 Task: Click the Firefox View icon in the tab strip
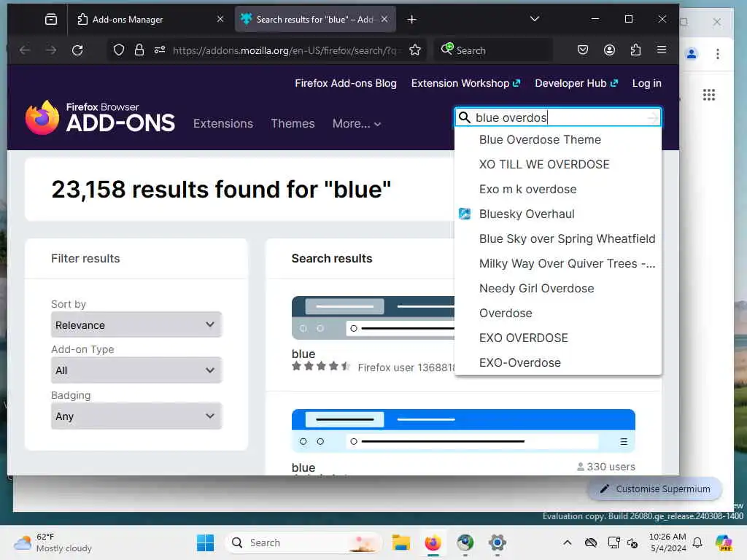pyautogui.click(x=51, y=19)
